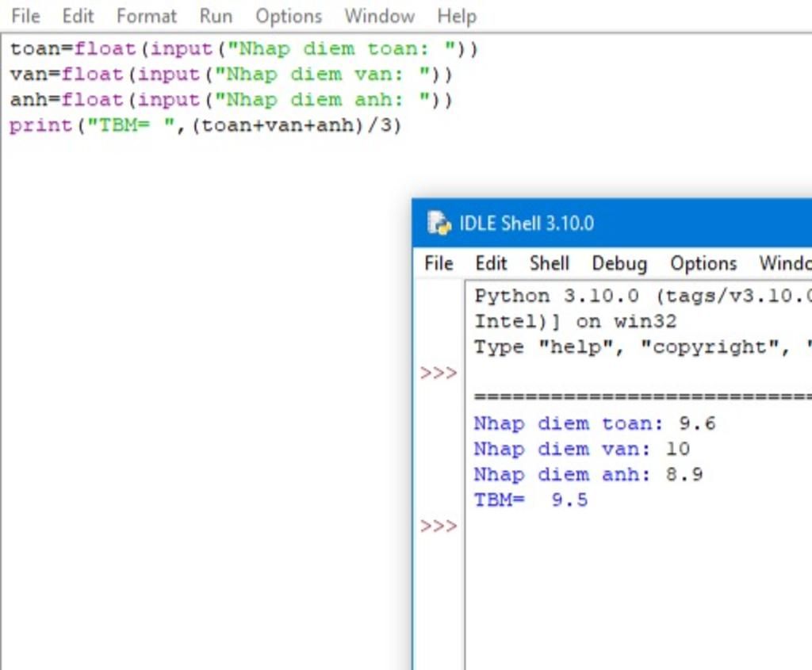This screenshot has width=812, height=670.
Task: Open the editor Help menu
Action: coord(457,16)
